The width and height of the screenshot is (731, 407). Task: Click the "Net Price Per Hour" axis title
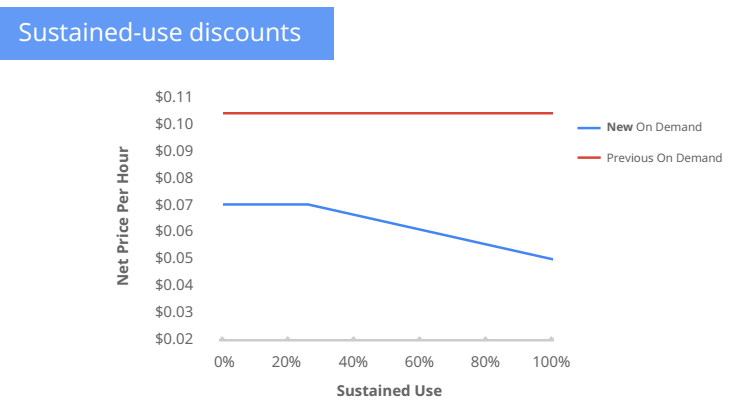point(124,215)
